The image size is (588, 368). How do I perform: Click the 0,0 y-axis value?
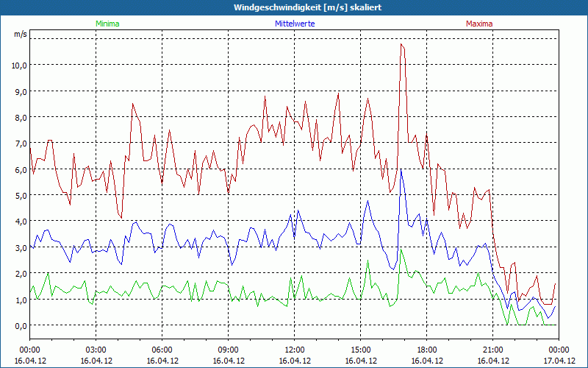(21, 325)
